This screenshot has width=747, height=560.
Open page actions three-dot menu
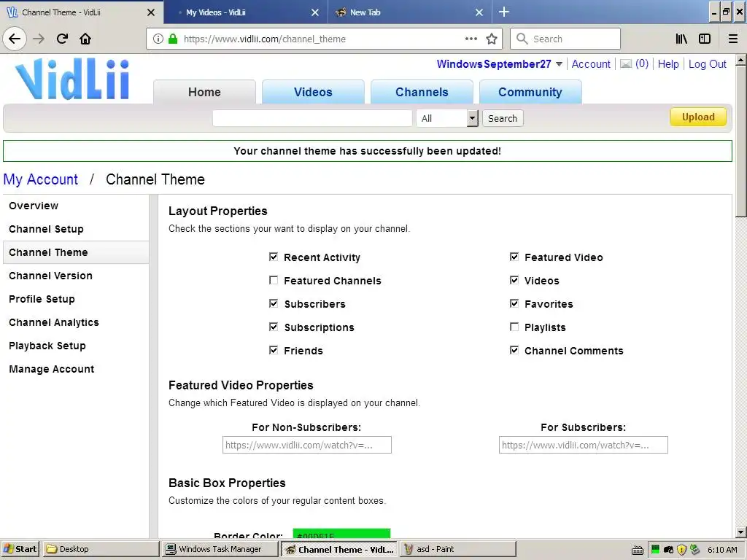click(x=471, y=39)
